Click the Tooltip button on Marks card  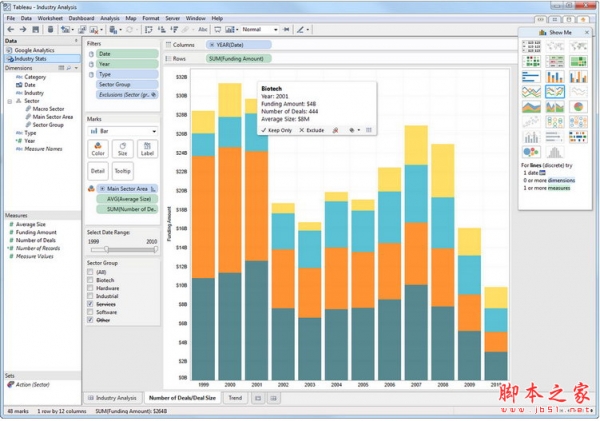tap(122, 171)
